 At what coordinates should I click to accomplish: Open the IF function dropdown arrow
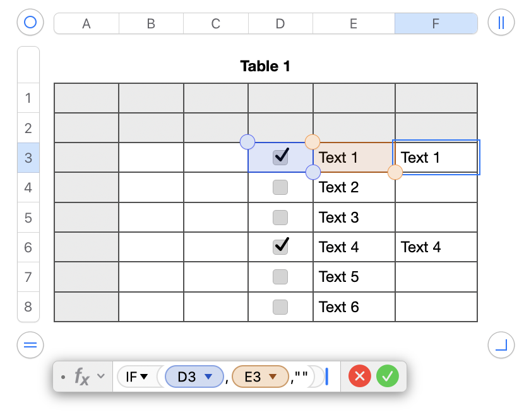click(144, 377)
